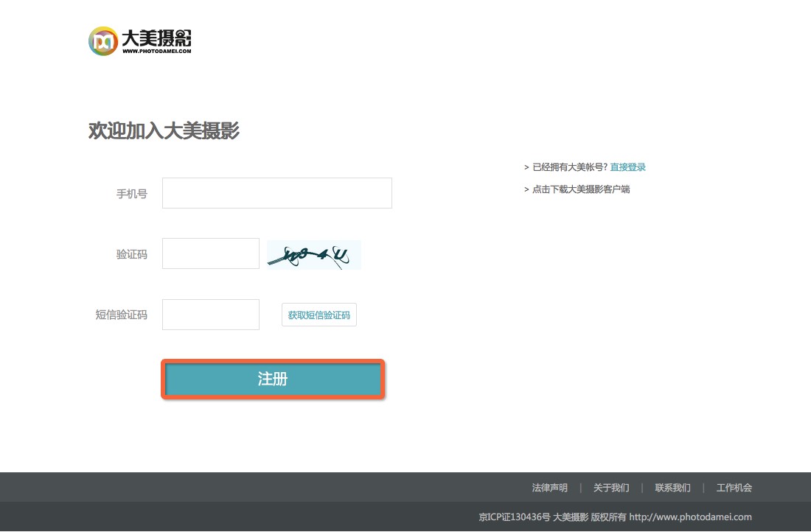Open 法律声明 in the footer

[549, 488]
